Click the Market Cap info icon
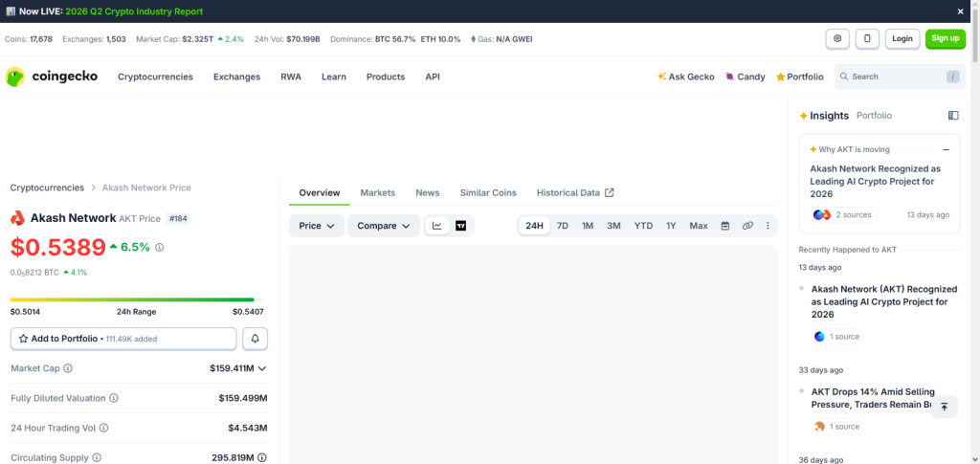The image size is (980, 464). pyautogui.click(x=68, y=368)
